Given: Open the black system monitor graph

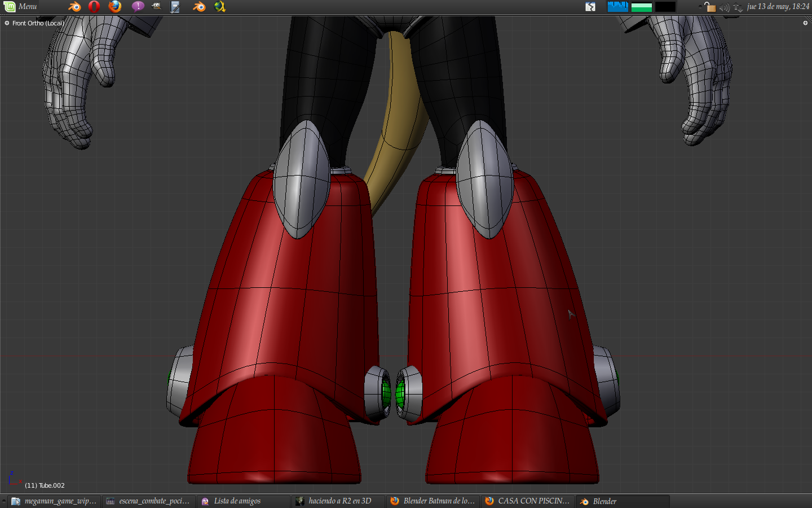Looking at the screenshot, I should pyautogui.click(x=665, y=7).
